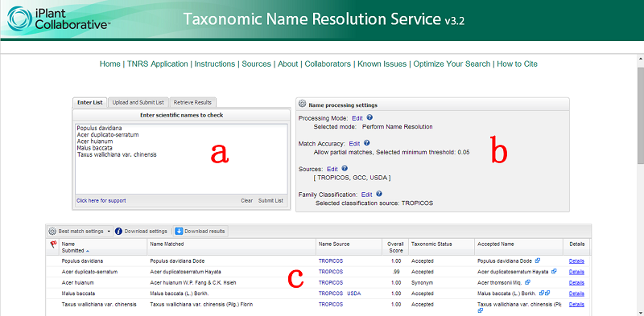Clear the entered names list
Screen dimensions: 644x316
[x=247, y=201]
